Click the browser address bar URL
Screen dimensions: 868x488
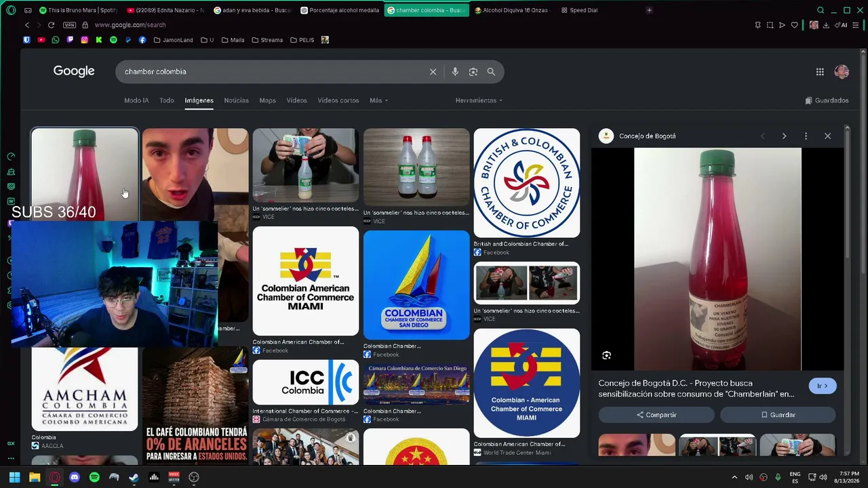130,25
